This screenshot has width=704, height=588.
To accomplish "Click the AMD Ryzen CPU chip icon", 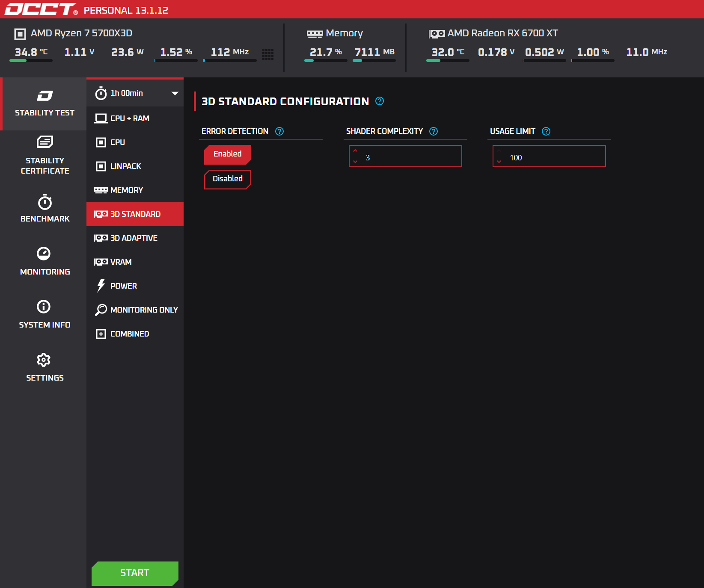I will pyautogui.click(x=20, y=34).
